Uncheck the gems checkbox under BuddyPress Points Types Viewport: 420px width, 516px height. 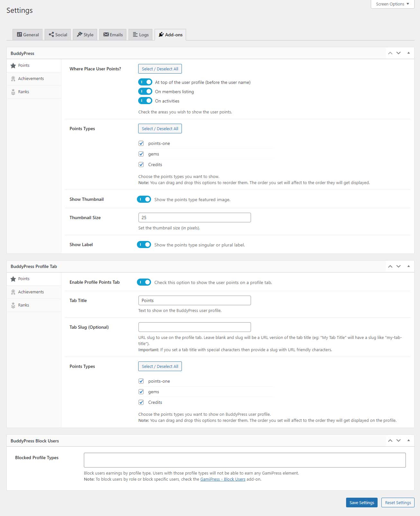tap(141, 154)
